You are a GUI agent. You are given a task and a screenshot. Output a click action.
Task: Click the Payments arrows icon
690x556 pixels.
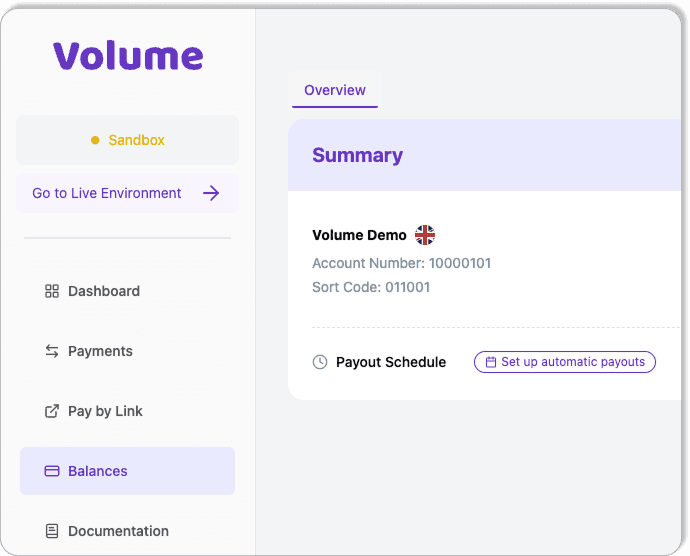[52, 351]
